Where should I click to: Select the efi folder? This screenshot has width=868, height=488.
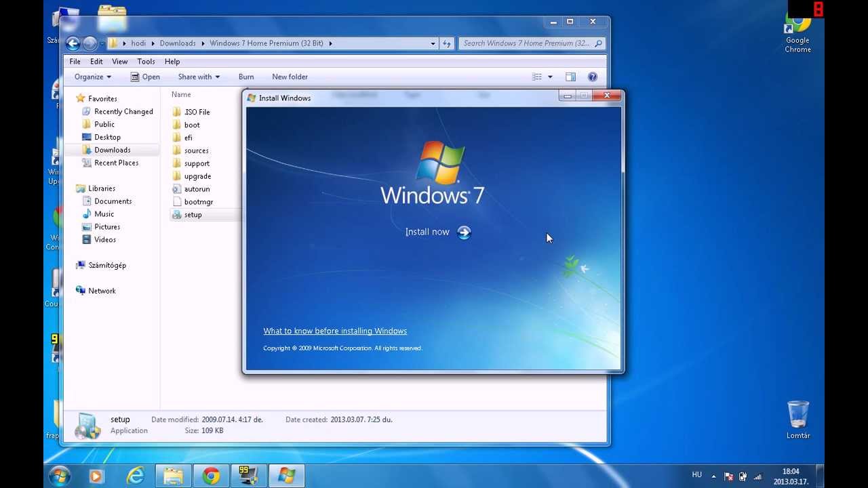(x=188, y=138)
